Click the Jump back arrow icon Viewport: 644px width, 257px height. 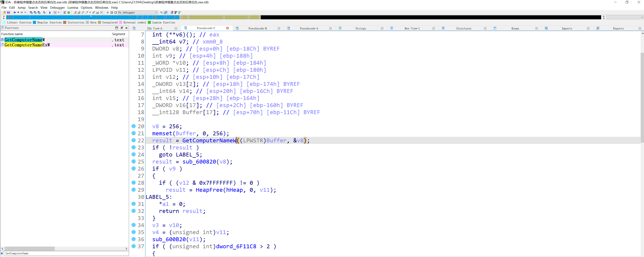click(x=14, y=12)
